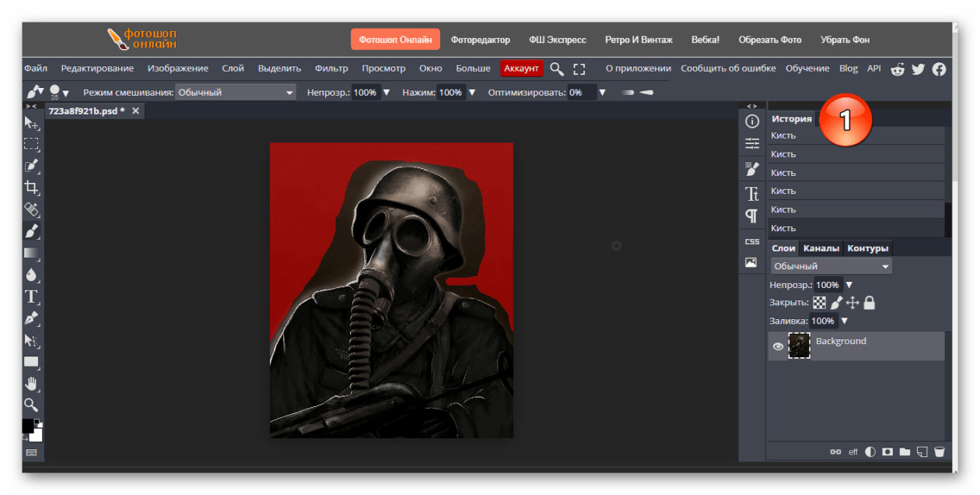Toggle lock image pixels brush icon

(x=837, y=303)
